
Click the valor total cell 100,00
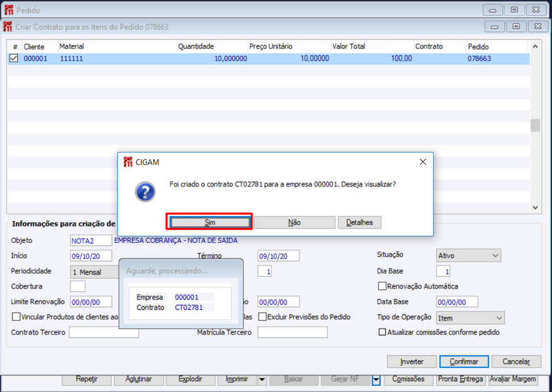402,58
